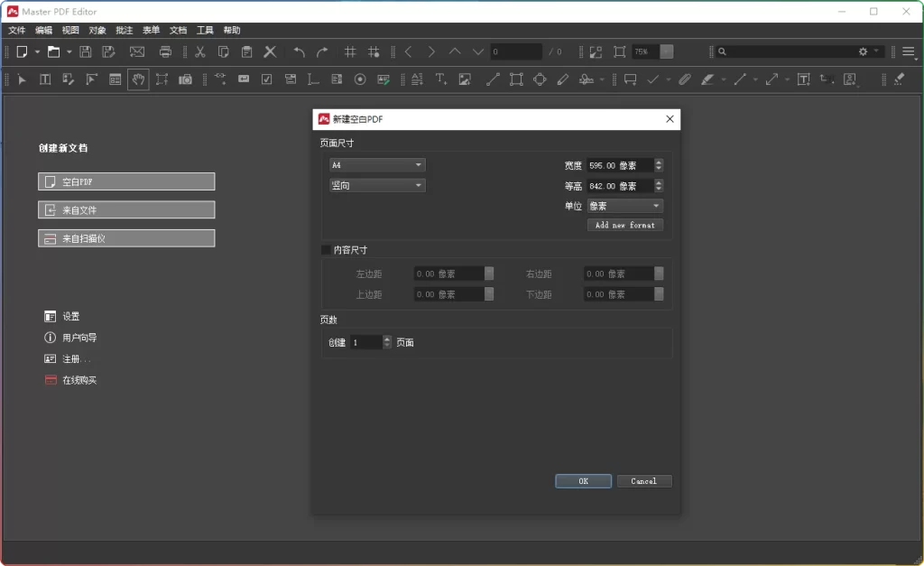Toggle the show grid icon
This screenshot has width=924, height=566.
point(351,51)
